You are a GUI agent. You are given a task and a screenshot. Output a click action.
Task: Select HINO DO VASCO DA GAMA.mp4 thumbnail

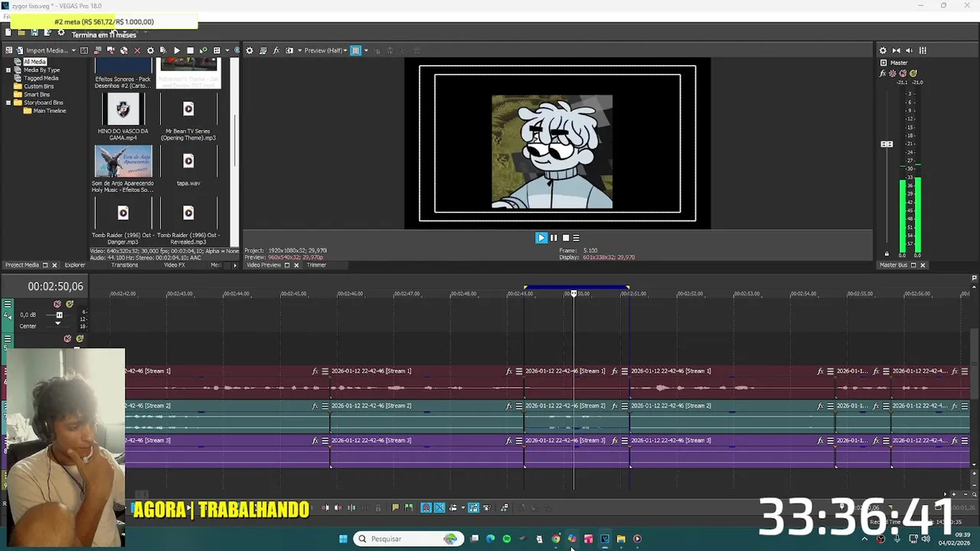[123, 109]
